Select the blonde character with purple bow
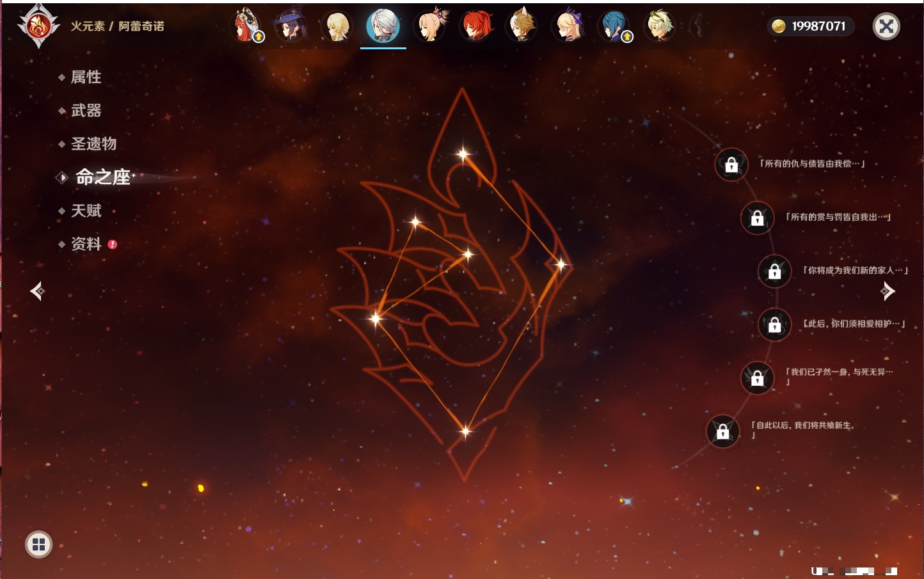 coord(568,26)
